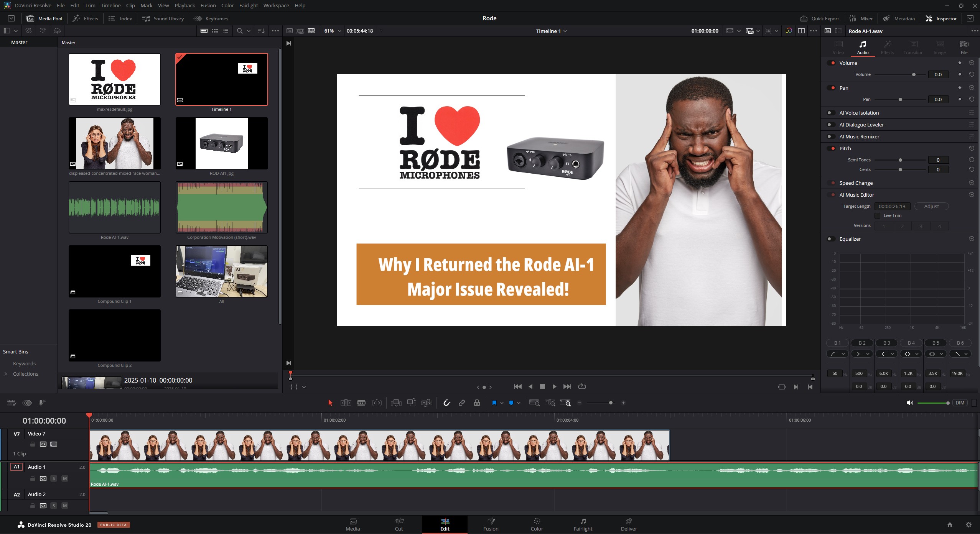Viewport: 980px width, 534px height.
Task: Expand the Collections smart bin
Action: coord(6,374)
